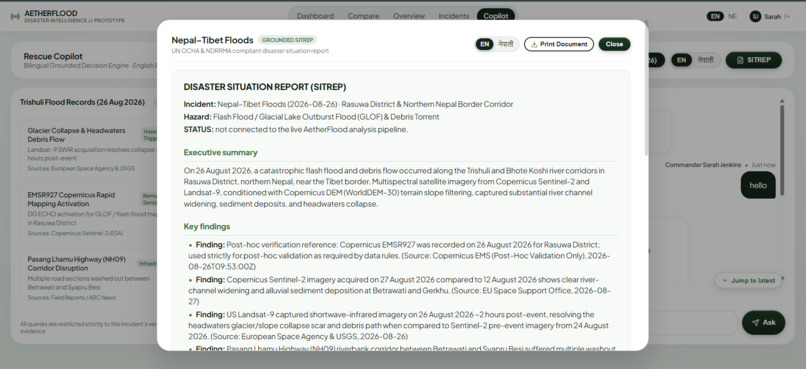Click the AetherFlood broadcast logo icon
Image resolution: width=806 pixels, height=369 pixels.
click(x=15, y=16)
